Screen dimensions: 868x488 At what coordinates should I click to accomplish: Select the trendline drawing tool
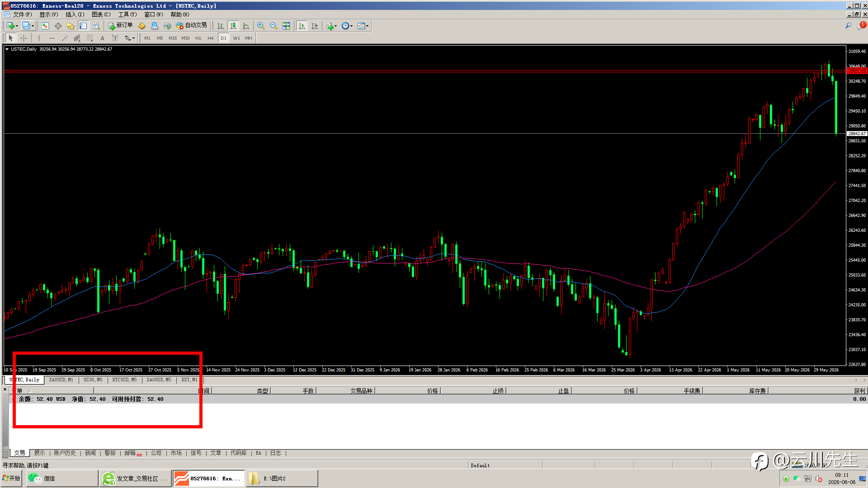(x=64, y=38)
